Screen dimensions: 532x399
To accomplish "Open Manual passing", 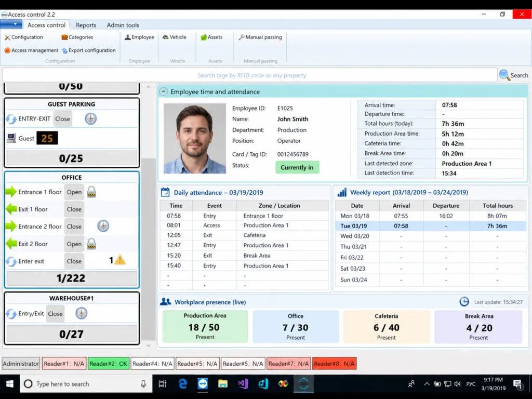I will click(x=260, y=37).
